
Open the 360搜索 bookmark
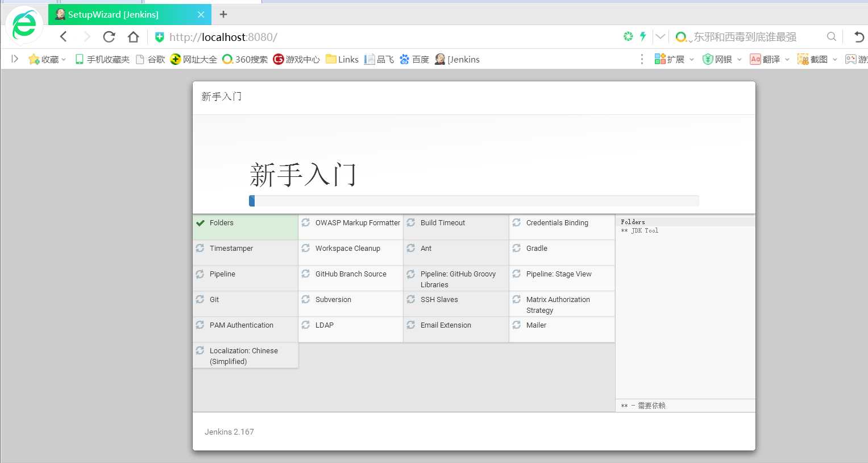coord(245,59)
